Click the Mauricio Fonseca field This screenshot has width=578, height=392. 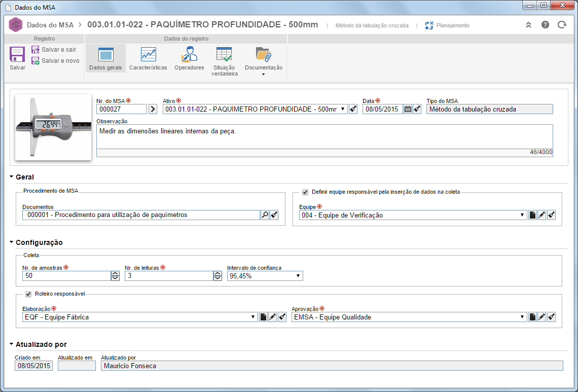332,366
